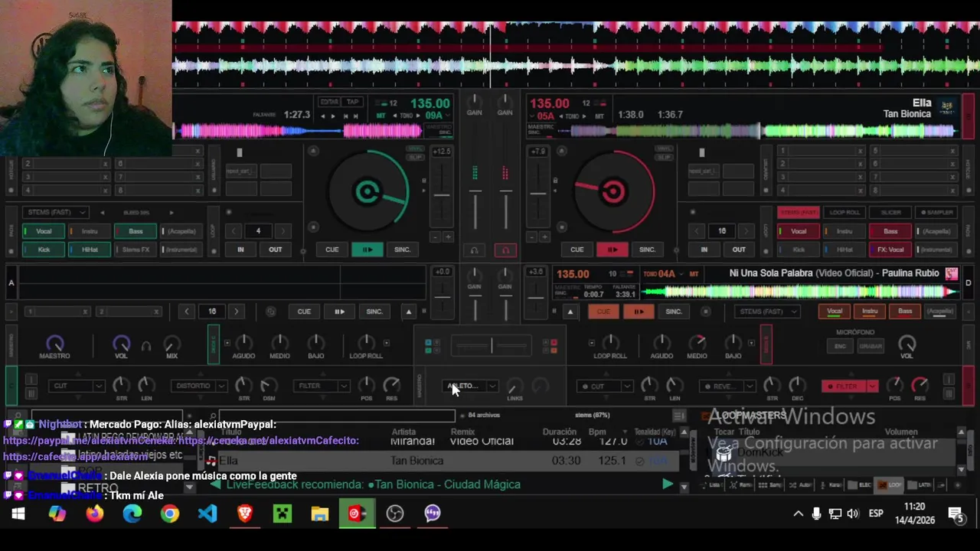This screenshot has height=551, width=980.
Task: Toggle Bass stem pad on right deck
Action: 890,231
